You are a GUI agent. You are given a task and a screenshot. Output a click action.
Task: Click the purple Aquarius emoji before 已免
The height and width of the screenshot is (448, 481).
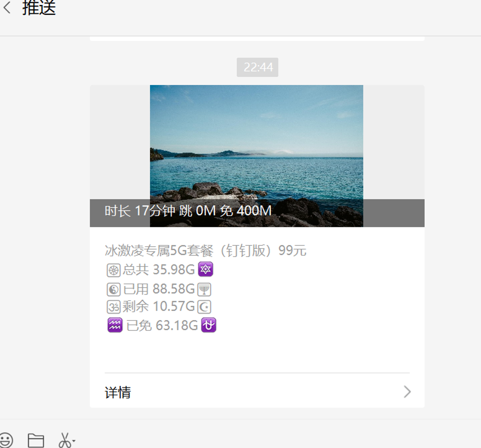[x=115, y=325]
